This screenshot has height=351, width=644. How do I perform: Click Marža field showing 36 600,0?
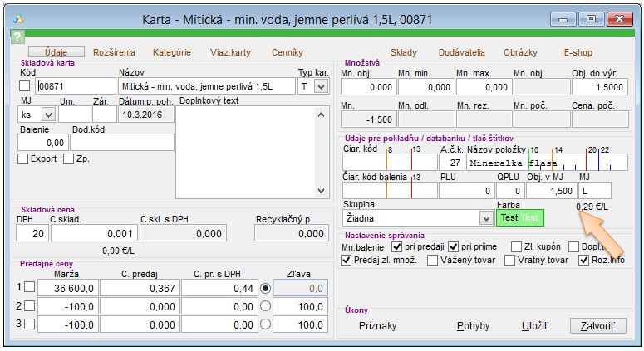(x=68, y=288)
